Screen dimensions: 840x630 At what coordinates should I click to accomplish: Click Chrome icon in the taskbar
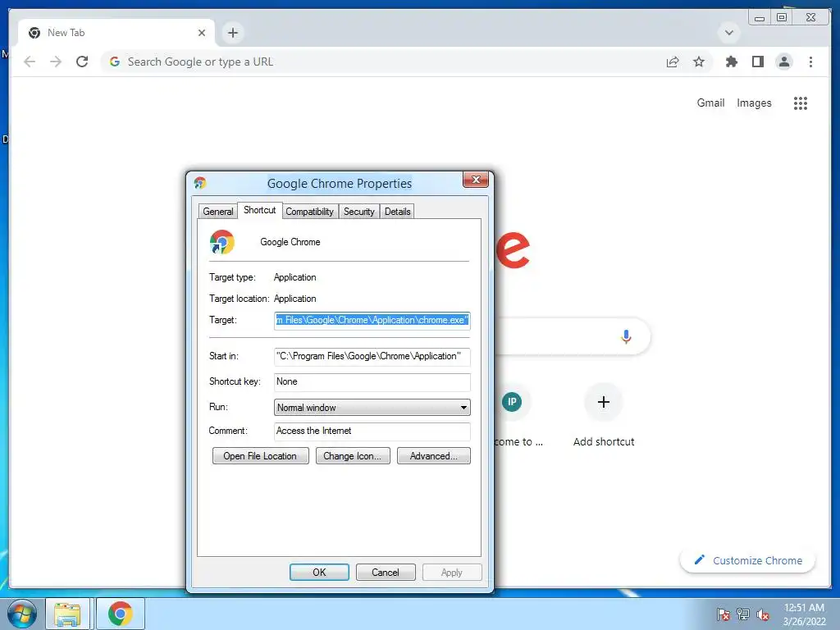(120, 614)
